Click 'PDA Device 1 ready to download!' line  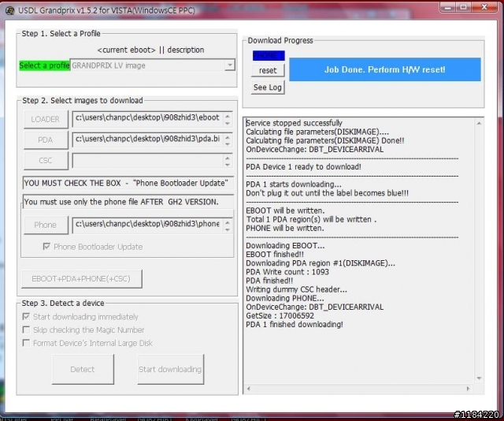click(x=303, y=166)
